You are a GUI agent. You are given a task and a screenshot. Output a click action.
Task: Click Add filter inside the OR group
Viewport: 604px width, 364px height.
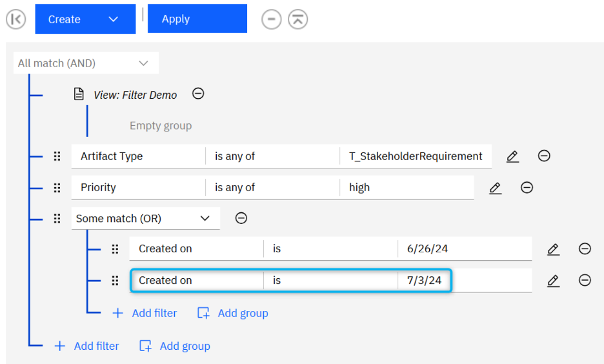point(145,313)
